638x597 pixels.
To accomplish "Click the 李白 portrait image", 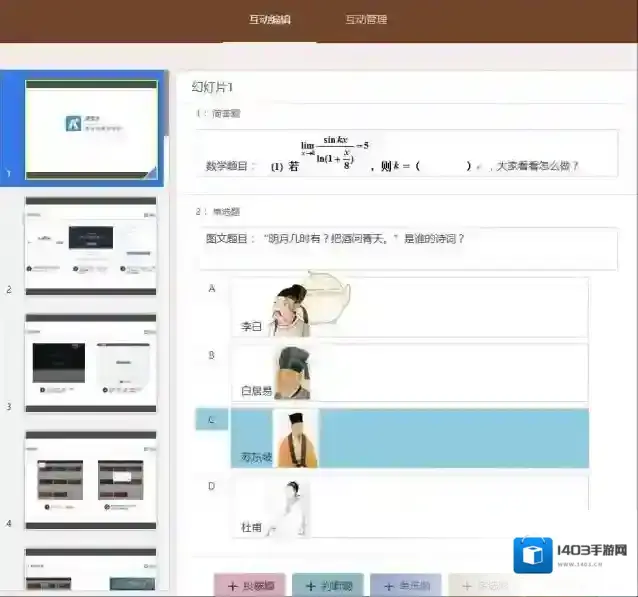I will 307,305.
